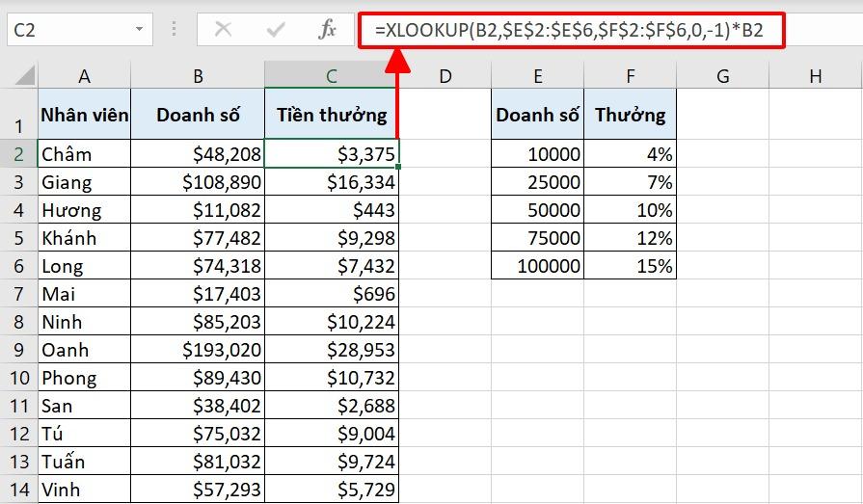Select cell with name Giang
The width and height of the screenshot is (863, 504).
click(x=84, y=181)
